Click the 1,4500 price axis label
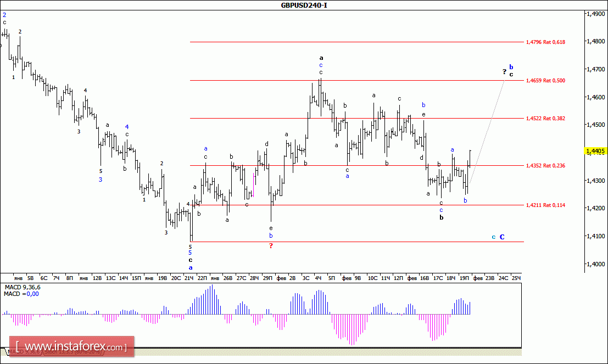Viewport: 608px width, 364px height. pyautogui.click(x=595, y=125)
